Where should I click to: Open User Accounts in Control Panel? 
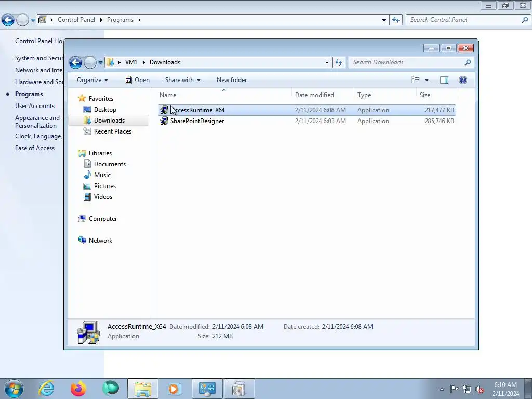click(x=35, y=106)
